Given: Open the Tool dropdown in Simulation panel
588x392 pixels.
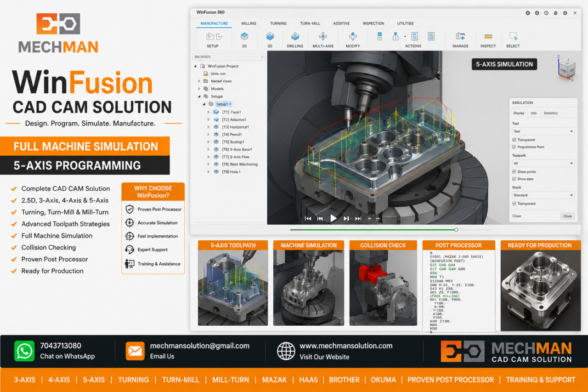Looking at the screenshot, I should (543, 131).
